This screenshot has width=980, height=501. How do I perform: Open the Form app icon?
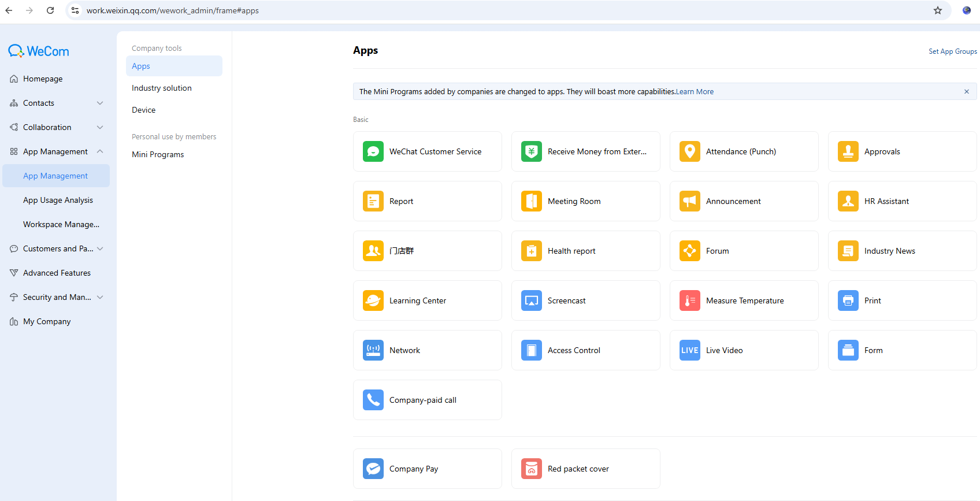848,350
